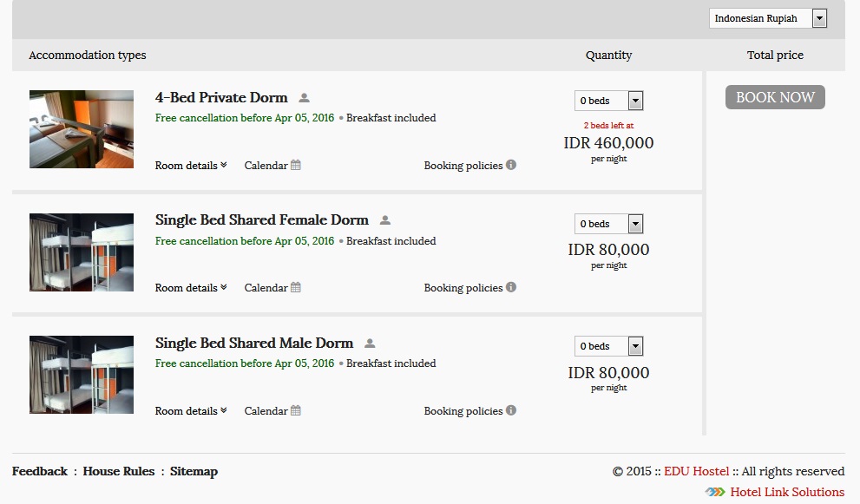Click person icon next to 4-Bed Private Dorm
The width and height of the screenshot is (860, 504).
click(304, 98)
